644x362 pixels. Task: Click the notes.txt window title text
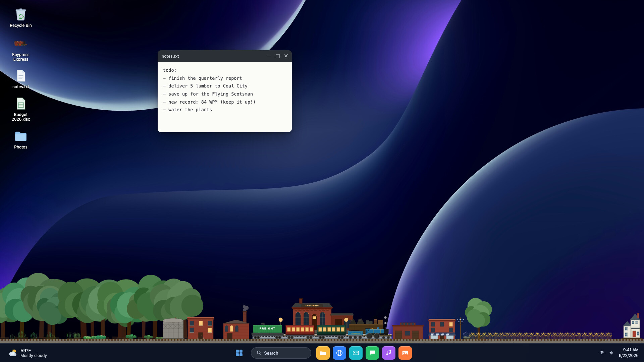[170, 56]
